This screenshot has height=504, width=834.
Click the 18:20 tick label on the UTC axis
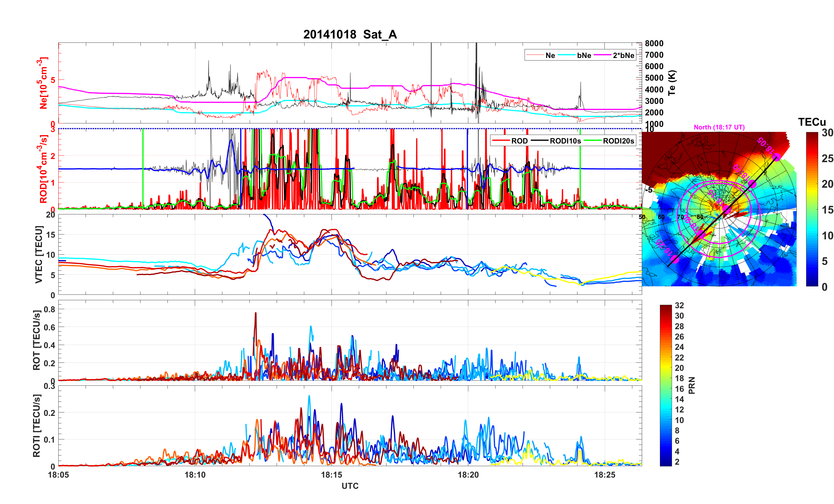[468, 475]
